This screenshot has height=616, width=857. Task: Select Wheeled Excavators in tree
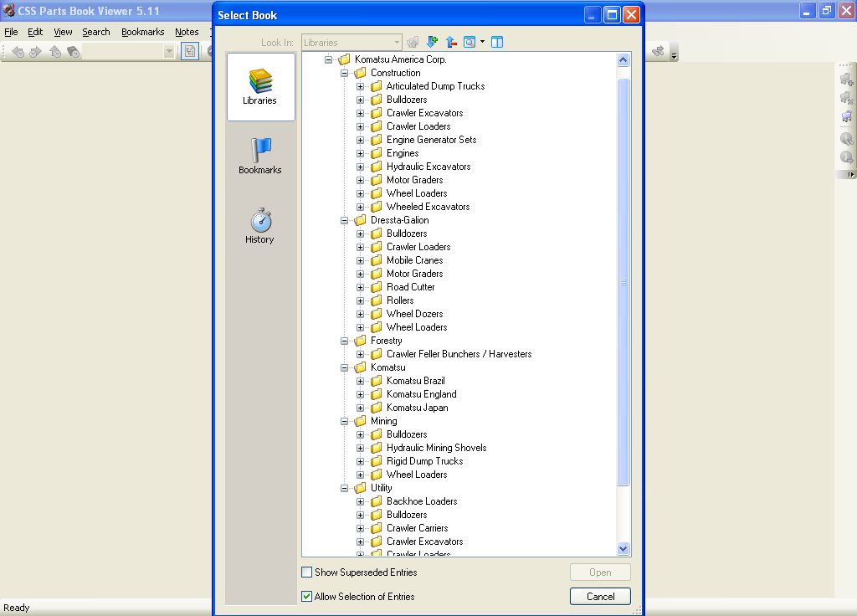coord(428,207)
